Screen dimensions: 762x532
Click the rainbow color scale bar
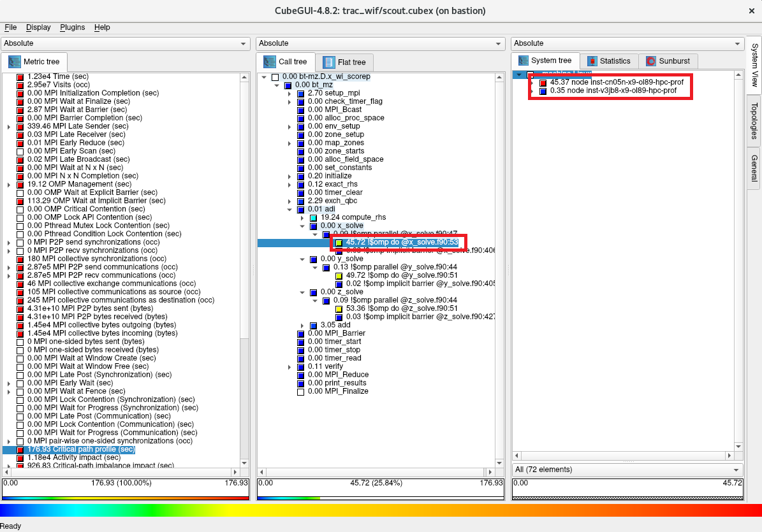pos(381,510)
